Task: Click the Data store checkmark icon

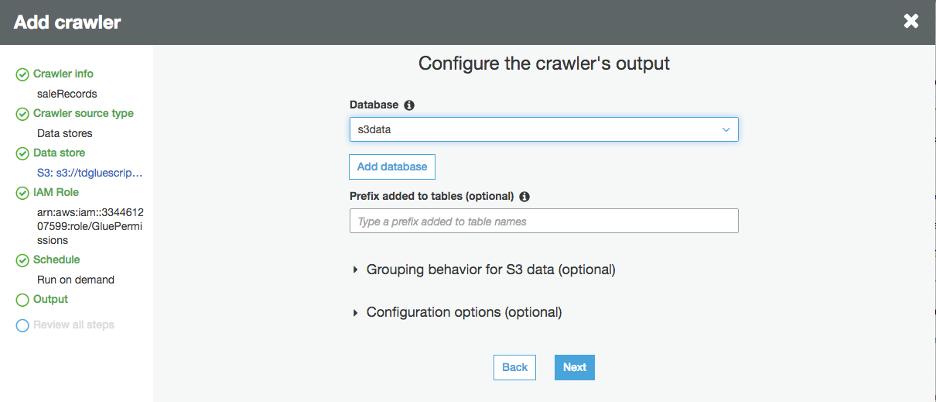Action: point(23,153)
